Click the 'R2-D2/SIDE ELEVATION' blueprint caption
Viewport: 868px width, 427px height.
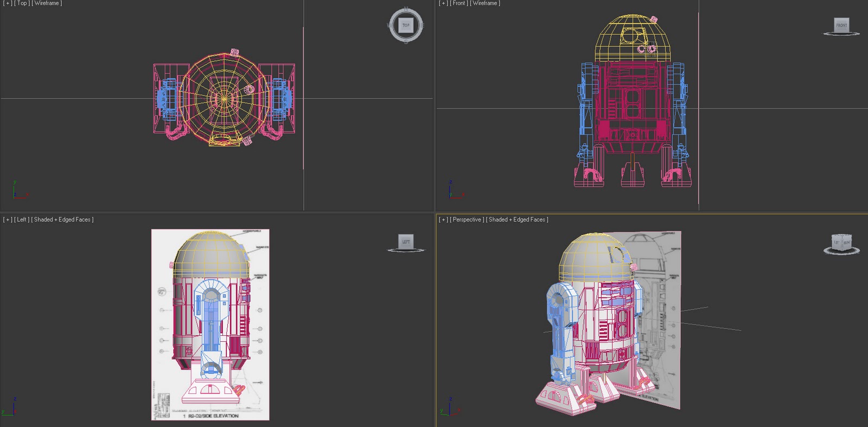(x=213, y=416)
